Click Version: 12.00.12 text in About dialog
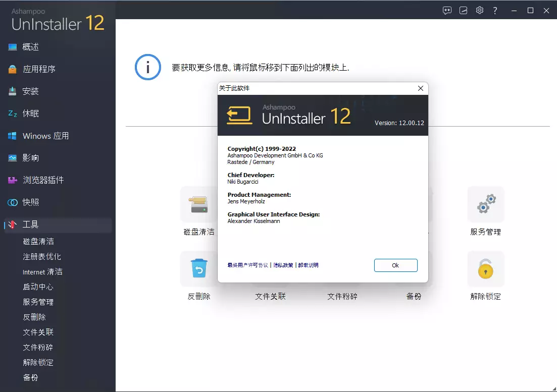The image size is (557, 392). 399,123
